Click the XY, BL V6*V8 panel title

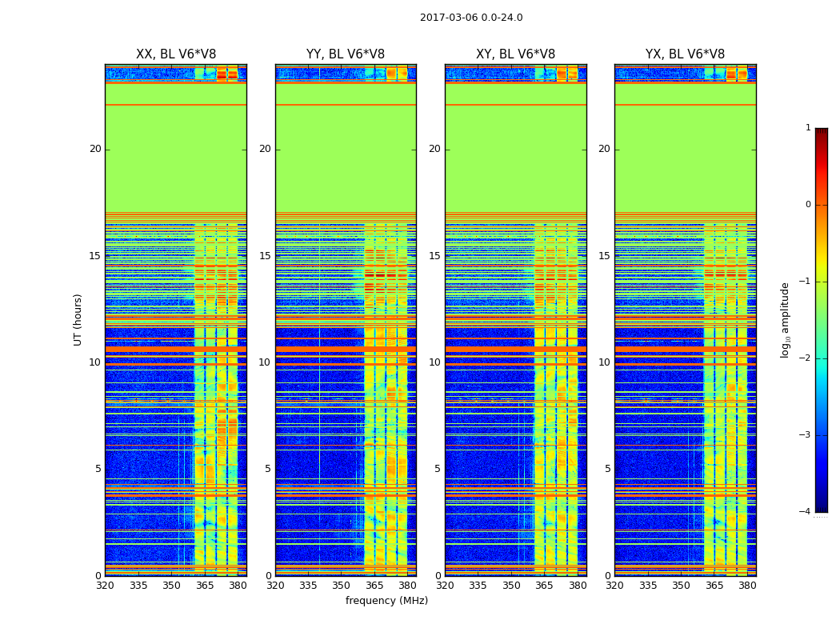[x=515, y=54]
